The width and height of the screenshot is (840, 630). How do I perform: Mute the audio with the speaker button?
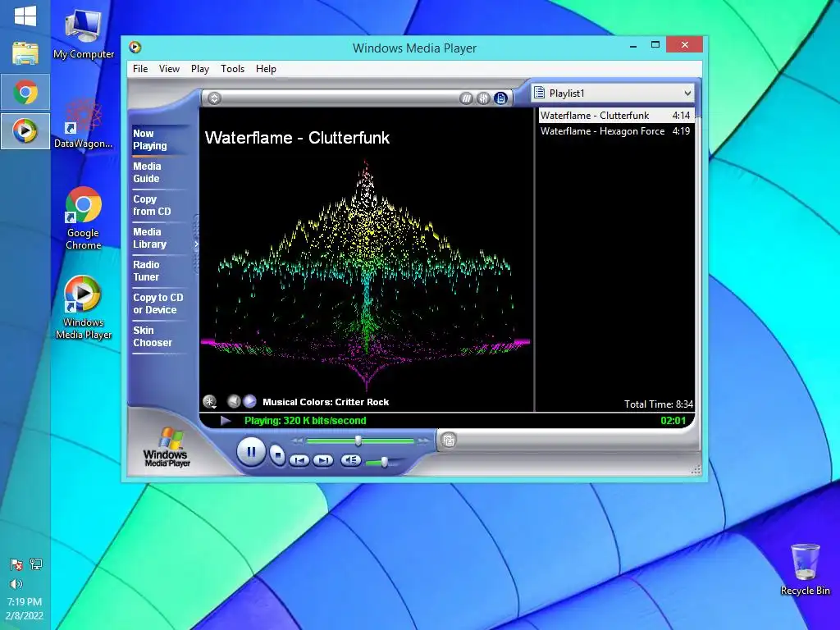pyautogui.click(x=351, y=459)
